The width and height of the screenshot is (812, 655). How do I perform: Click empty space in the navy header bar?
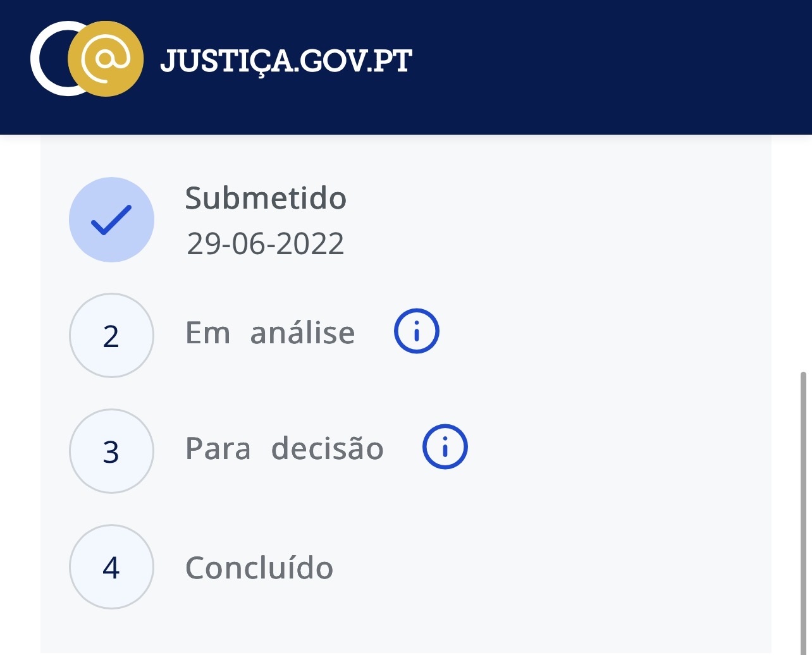click(x=601, y=63)
